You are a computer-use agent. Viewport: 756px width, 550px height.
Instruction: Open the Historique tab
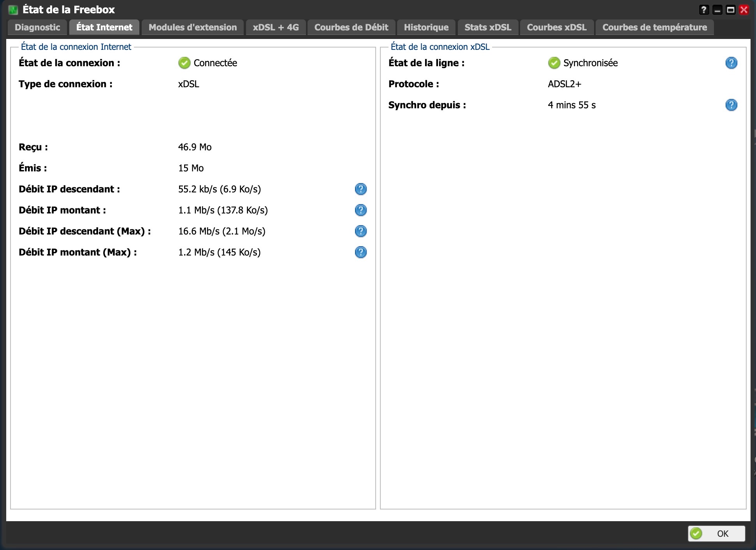pos(426,27)
